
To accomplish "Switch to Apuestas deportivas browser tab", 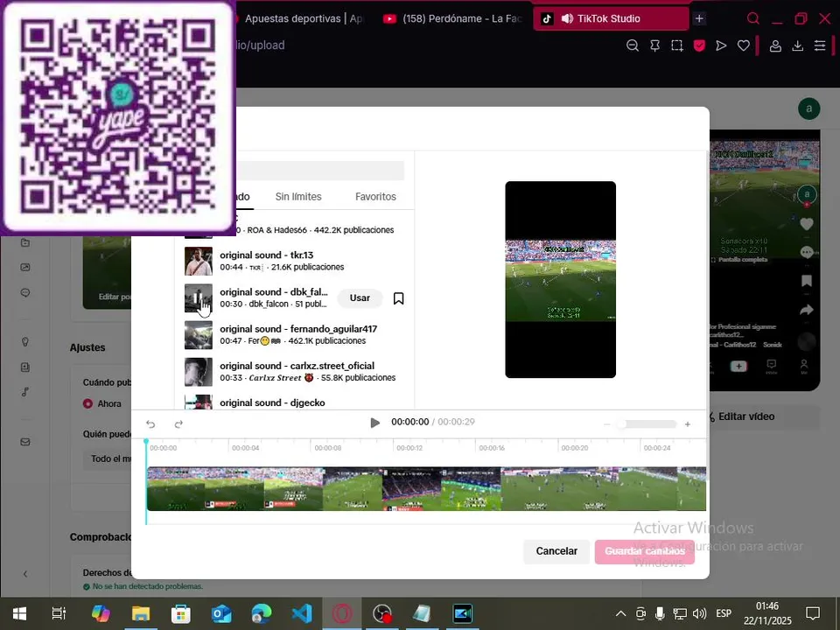I will 303,18.
